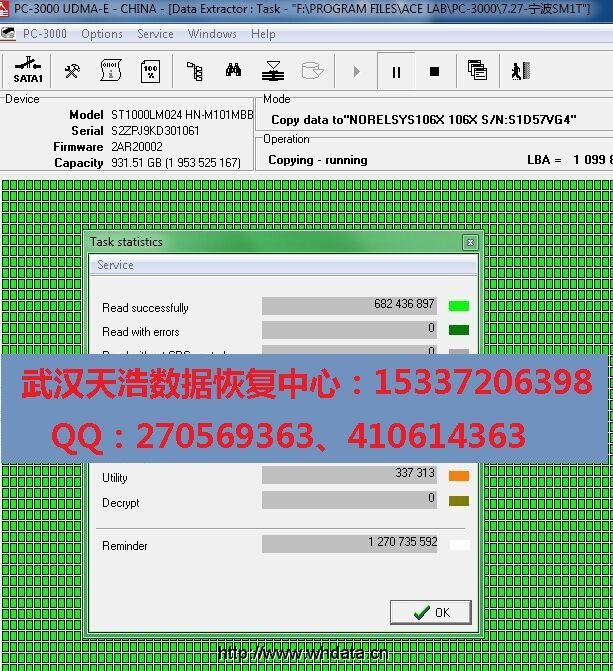Screen dimensions: 613x671
Task: Click the 100% document toolbar icon
Action: 149,71
